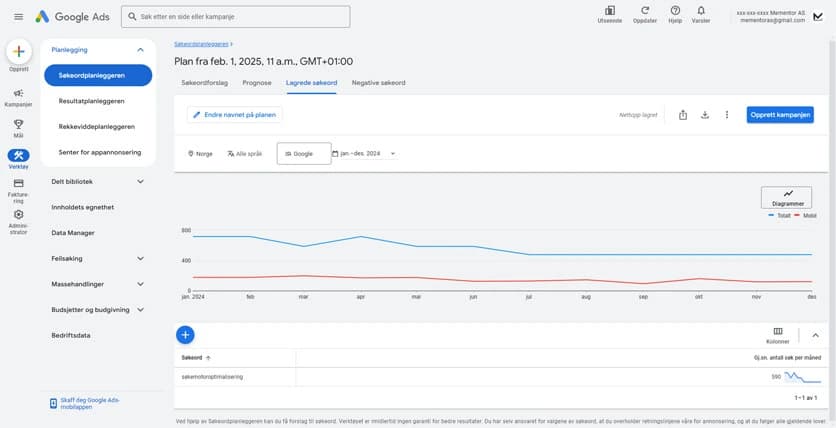
Task: Click the Oppdater refresh icon
Action: (x=645, y=14)
